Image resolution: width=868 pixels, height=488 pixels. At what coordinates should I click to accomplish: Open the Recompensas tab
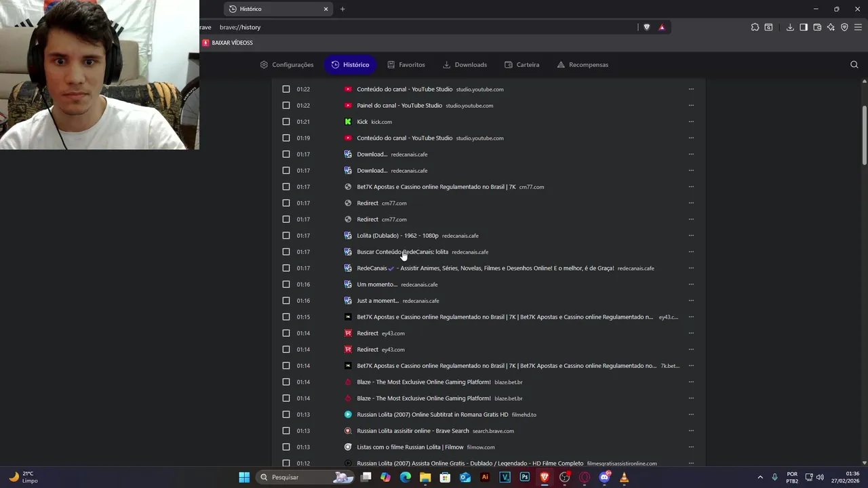583,64
